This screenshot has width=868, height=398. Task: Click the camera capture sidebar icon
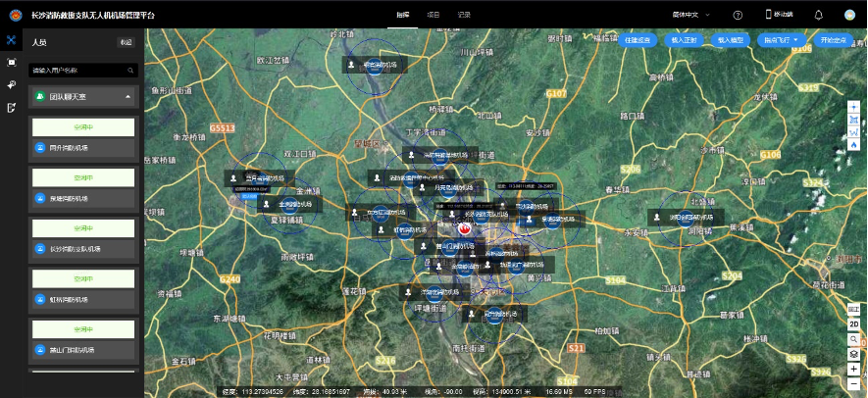pos(11,62)
